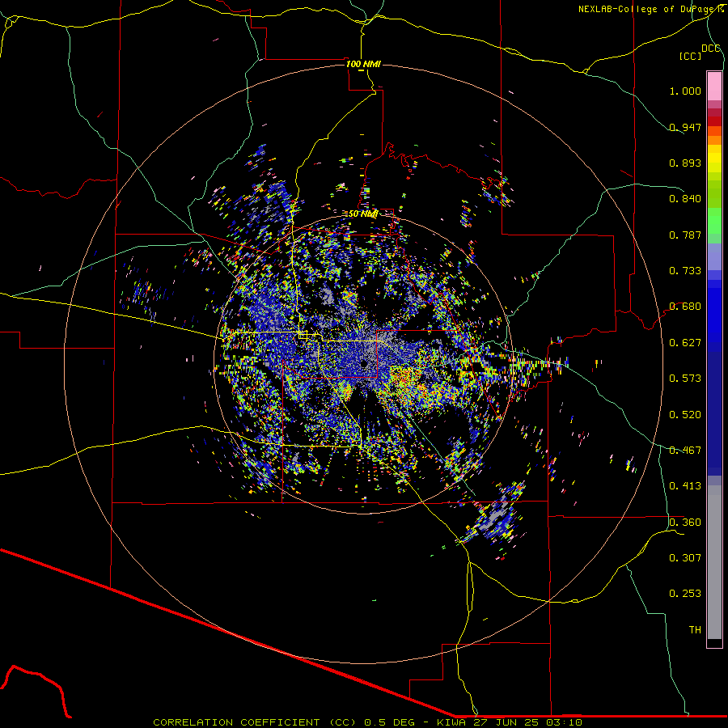Click the 50 NMI range ring label

point(363,214)
